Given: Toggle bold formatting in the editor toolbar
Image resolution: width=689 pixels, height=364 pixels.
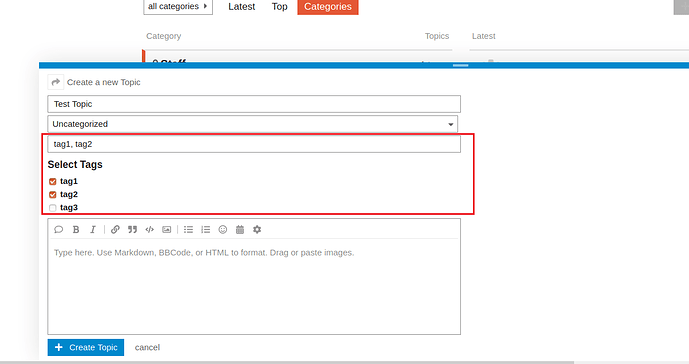Looking at the screenshot, I should [x=76, y=229].
